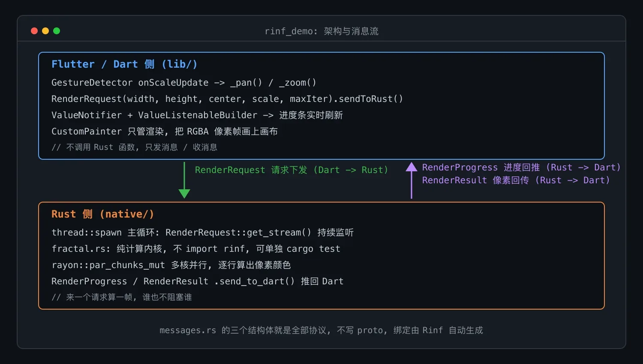Select the comment "// 来一个请求算一帧"
643x364 pixels.
[x=122, y=297]
